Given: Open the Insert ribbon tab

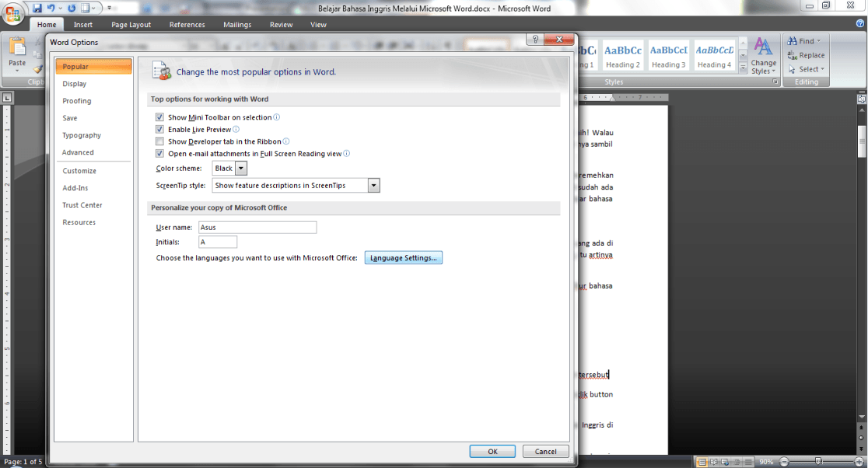Looking at the screenshot, I should (x=83, y=24).
